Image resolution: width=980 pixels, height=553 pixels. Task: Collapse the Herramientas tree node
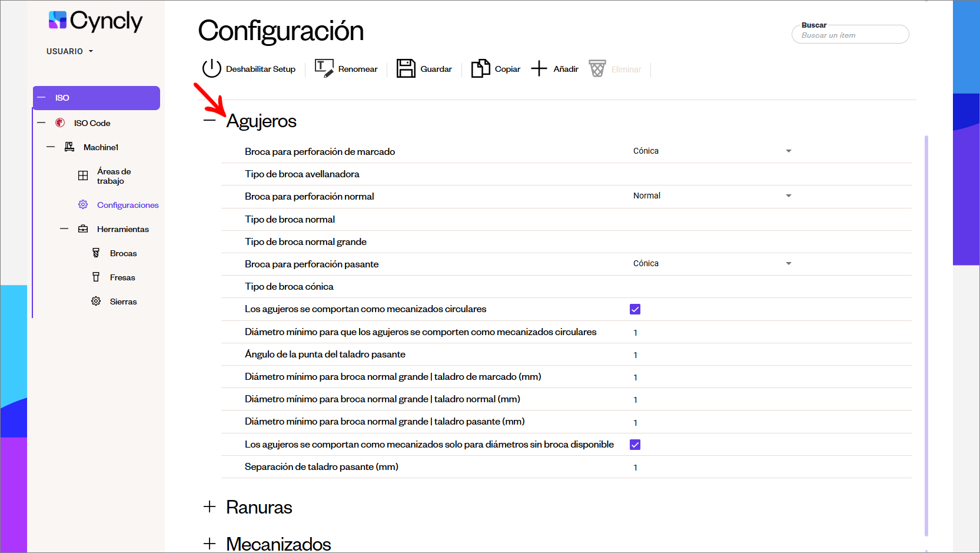click(64, 229)
